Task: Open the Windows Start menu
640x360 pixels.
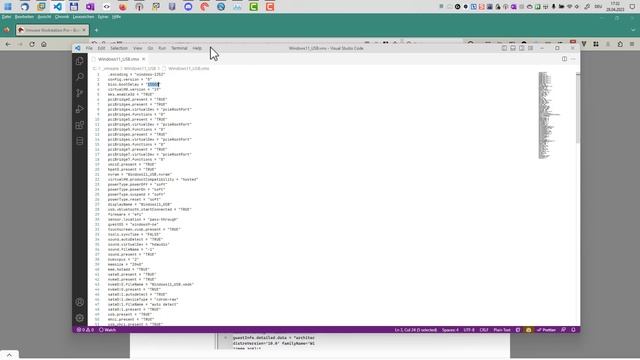Action: tap(8, 7)
